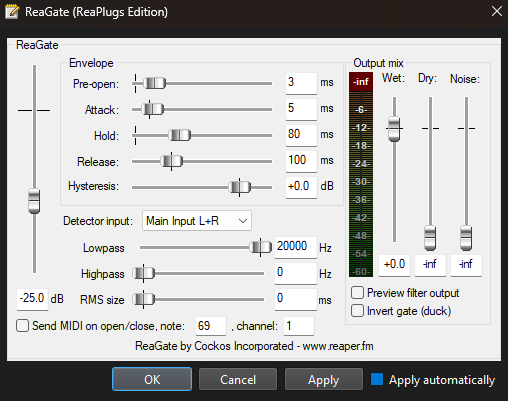Click the Pre-open value field
This screenshot has width=508, height=401.
301,83
